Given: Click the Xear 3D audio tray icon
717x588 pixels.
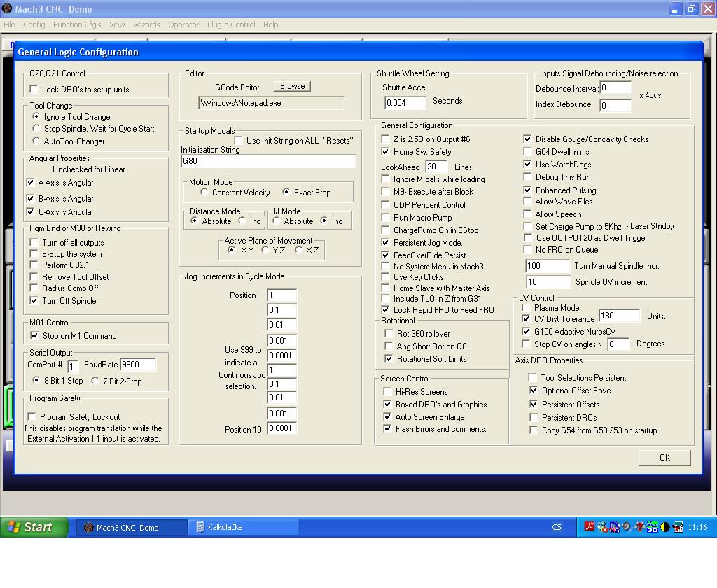Looking at the screenshot, I should click(x=653, y=527).
